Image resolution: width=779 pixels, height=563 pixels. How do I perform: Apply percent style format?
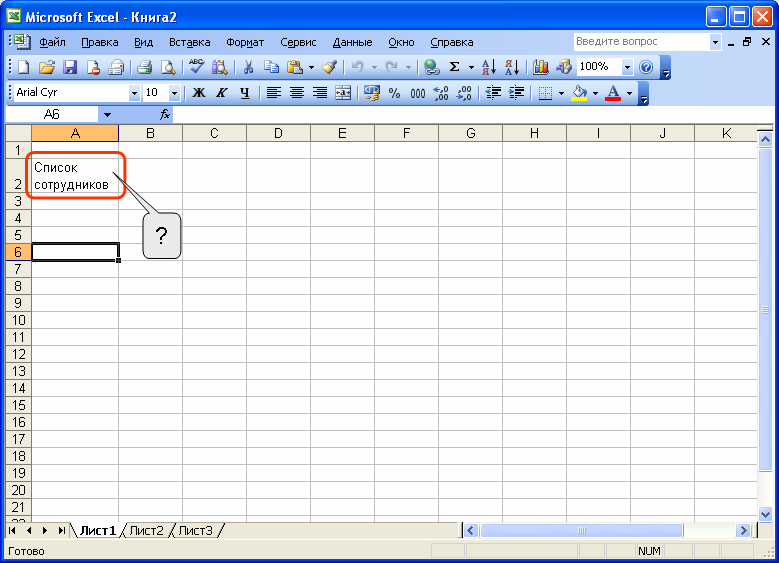click(394, 93)
